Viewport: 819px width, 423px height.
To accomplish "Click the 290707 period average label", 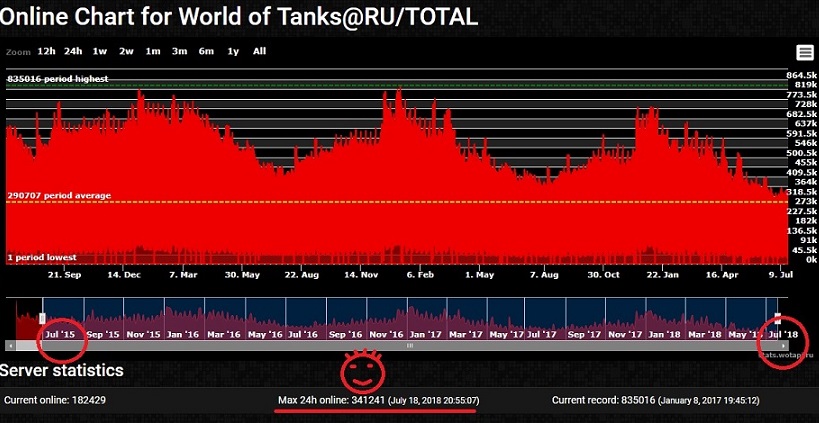I will (59, 195).
